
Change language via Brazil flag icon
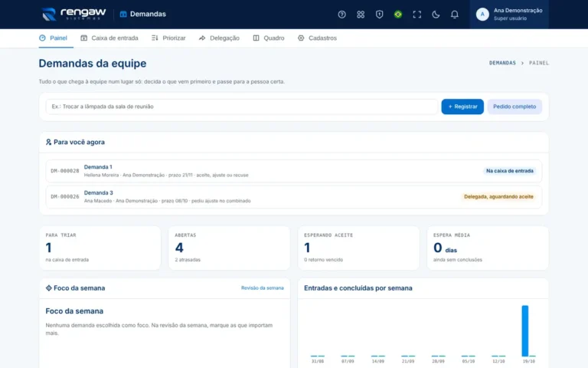click(x=398, y=15)
